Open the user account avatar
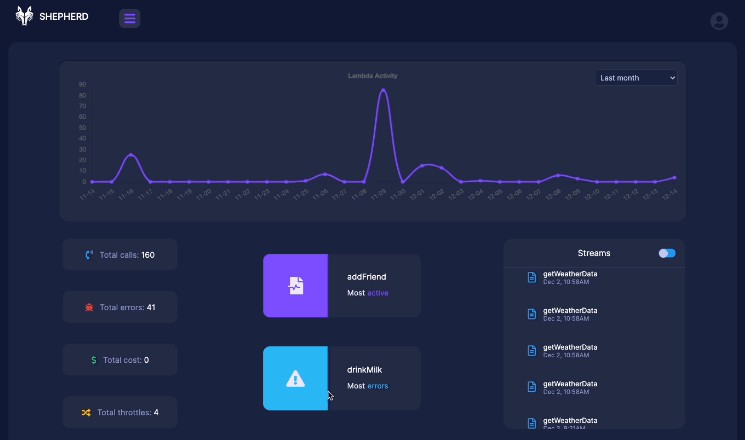This screenshot has width=745, height=440. [x=719, y=21]
